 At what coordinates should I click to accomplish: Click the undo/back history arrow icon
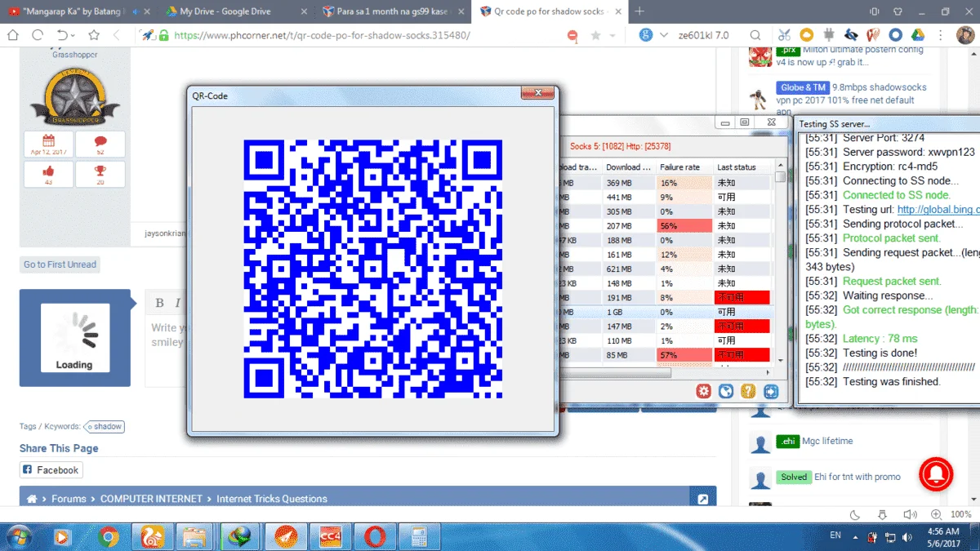(61, 35)
